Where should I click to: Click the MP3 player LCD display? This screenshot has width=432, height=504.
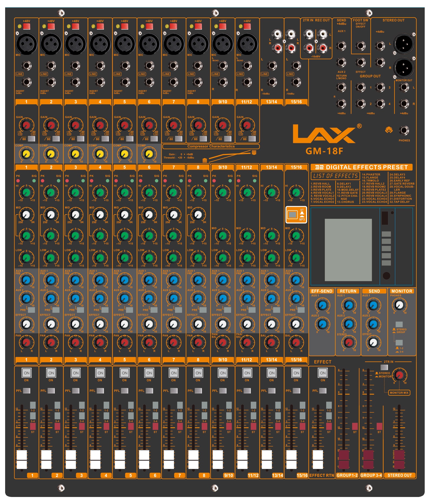pos(348,250)
